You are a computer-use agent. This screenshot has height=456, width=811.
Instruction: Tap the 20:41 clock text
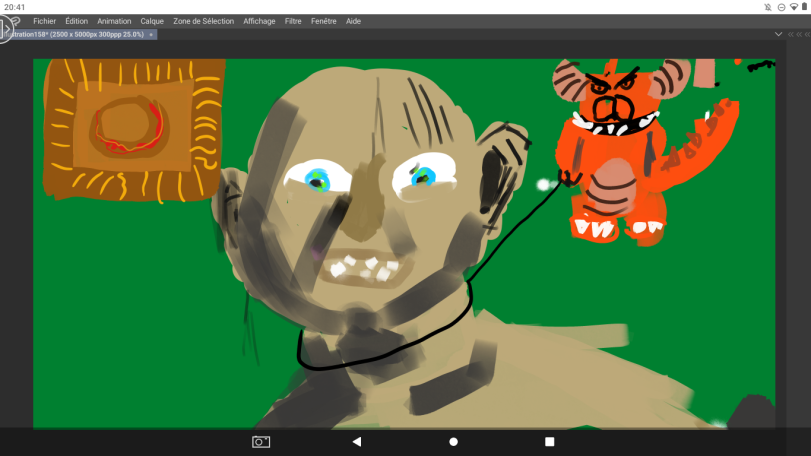pos(14,7)
